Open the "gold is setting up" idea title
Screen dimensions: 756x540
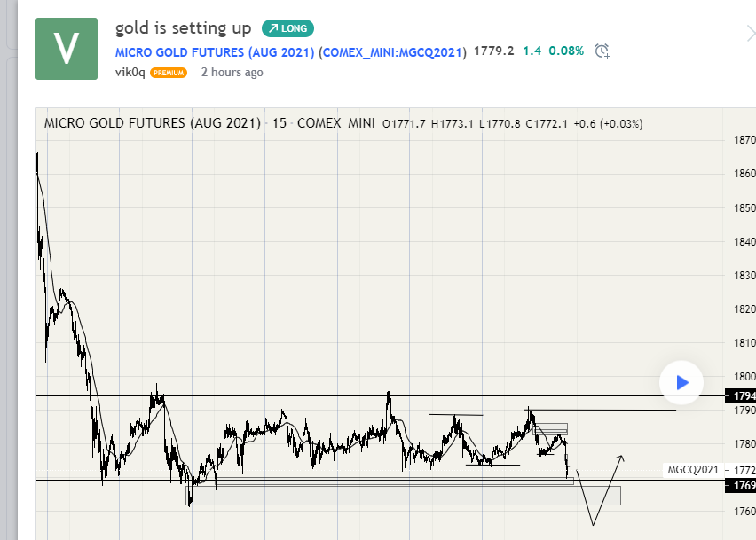(x=183, y=28)
